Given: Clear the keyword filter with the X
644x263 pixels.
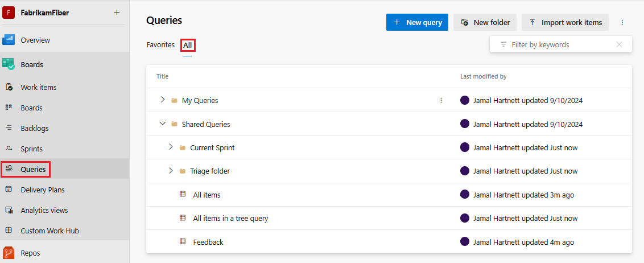Looking at the screenshot, I should pyautogui.click(x=620, y=44).
